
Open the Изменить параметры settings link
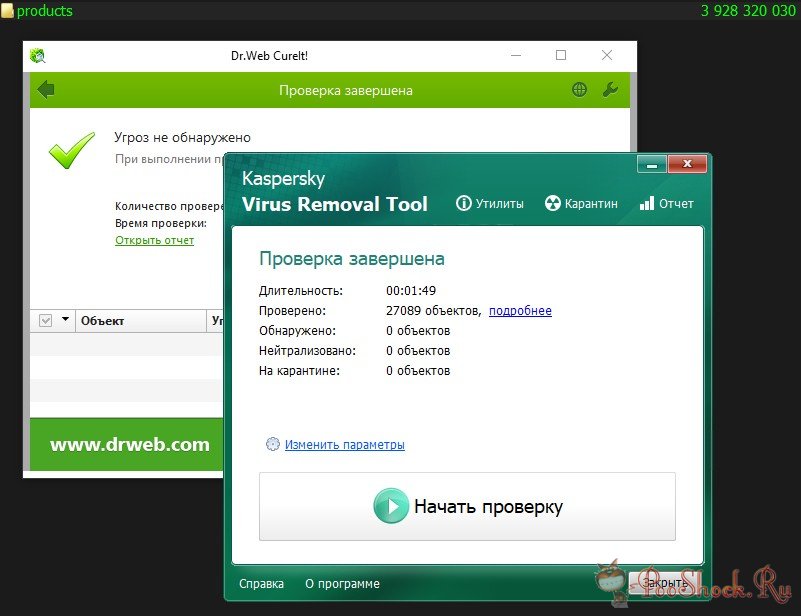[x=344, y=445]
